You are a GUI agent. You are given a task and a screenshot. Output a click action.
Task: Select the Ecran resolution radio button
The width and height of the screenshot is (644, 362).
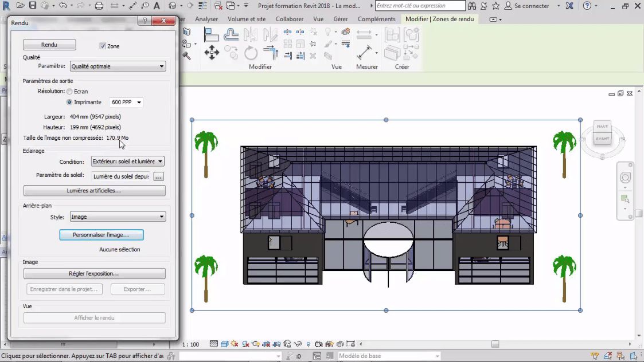pos(69,92)
